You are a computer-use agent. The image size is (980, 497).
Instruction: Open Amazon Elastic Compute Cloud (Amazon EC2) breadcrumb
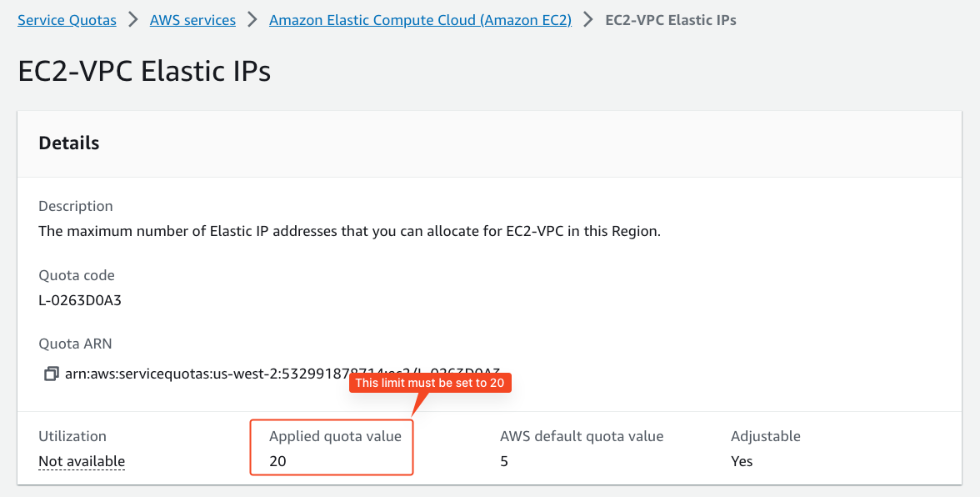point(420,20)
